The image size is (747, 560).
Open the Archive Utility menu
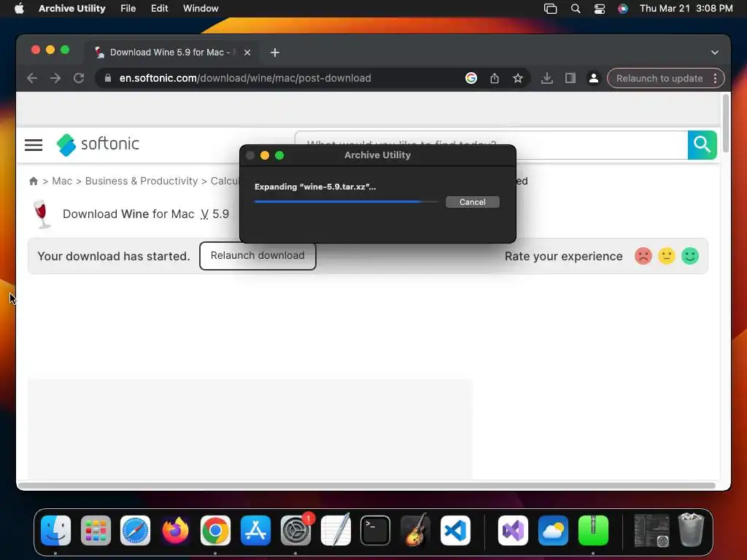click(72, 8)
